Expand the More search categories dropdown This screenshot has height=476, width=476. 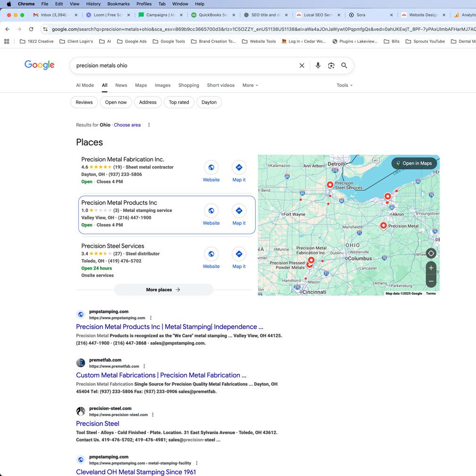[x=250, y=85]
